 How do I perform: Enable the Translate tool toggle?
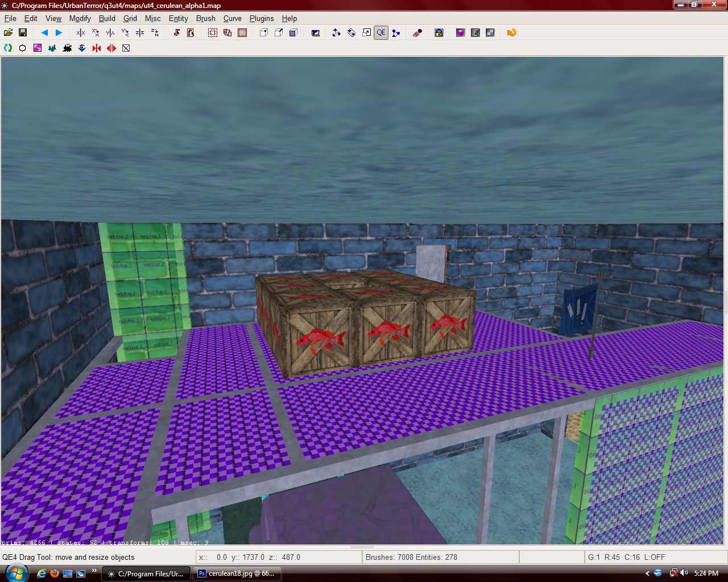pyautogui.click(x=336, y=33)
